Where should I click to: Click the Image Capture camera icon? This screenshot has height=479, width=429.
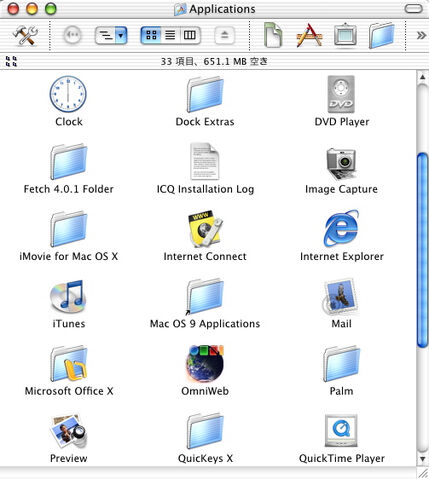341,163
